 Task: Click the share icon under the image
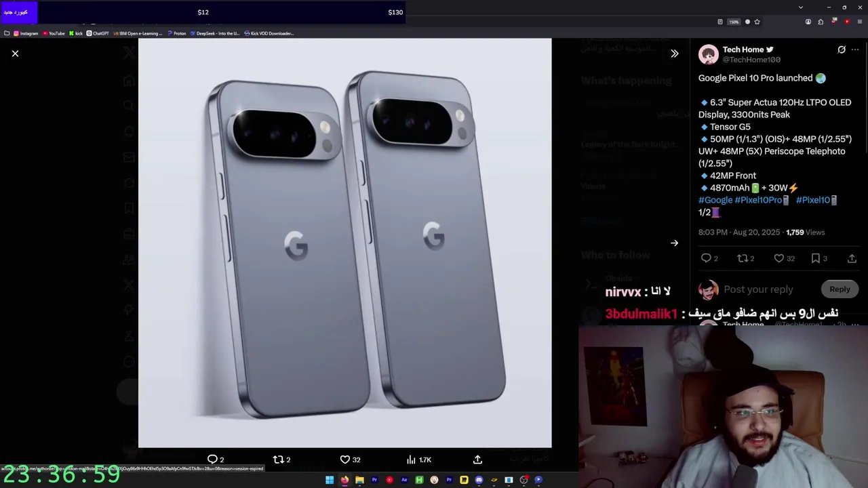(x=477, y=460)
